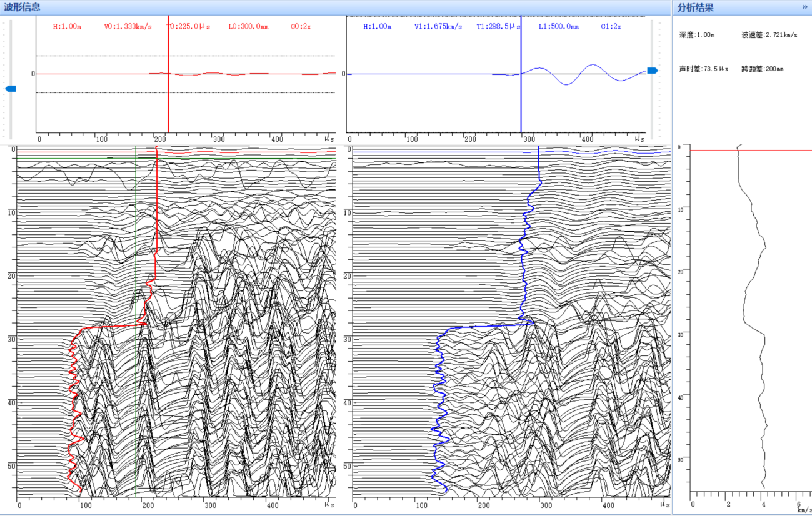
Task: Click the blue V1:1.675km/s velocity label
Action: 438,27
